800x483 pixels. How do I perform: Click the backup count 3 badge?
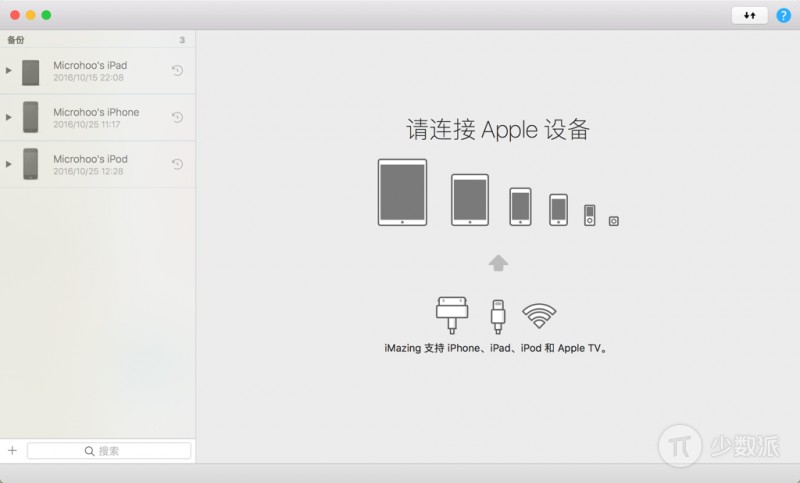point(182,40)
